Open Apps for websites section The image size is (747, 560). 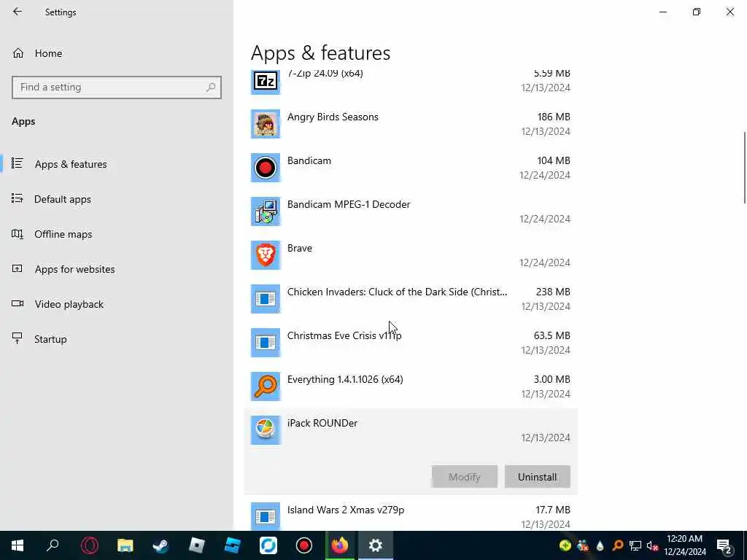click(74, 269)
